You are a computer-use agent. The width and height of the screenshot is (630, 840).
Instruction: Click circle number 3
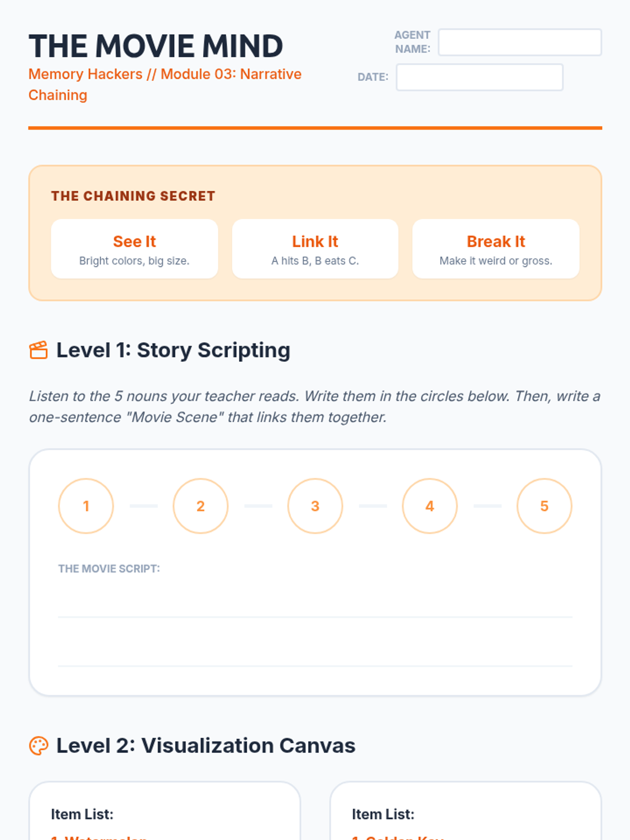tap(315, 506)
